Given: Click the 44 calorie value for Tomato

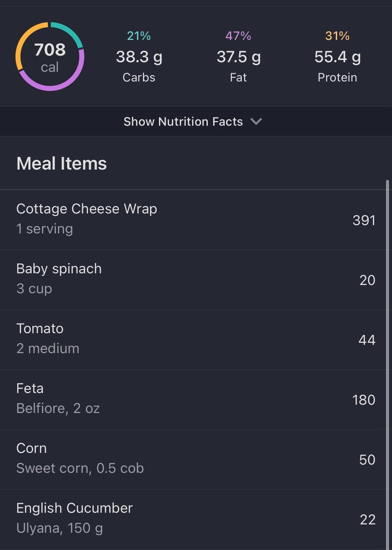Looking at the screenshot, I should click(x=367, y=340).
